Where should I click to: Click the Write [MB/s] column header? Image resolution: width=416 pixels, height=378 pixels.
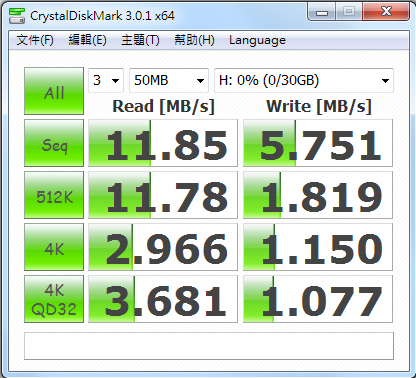tap(319, 107)
